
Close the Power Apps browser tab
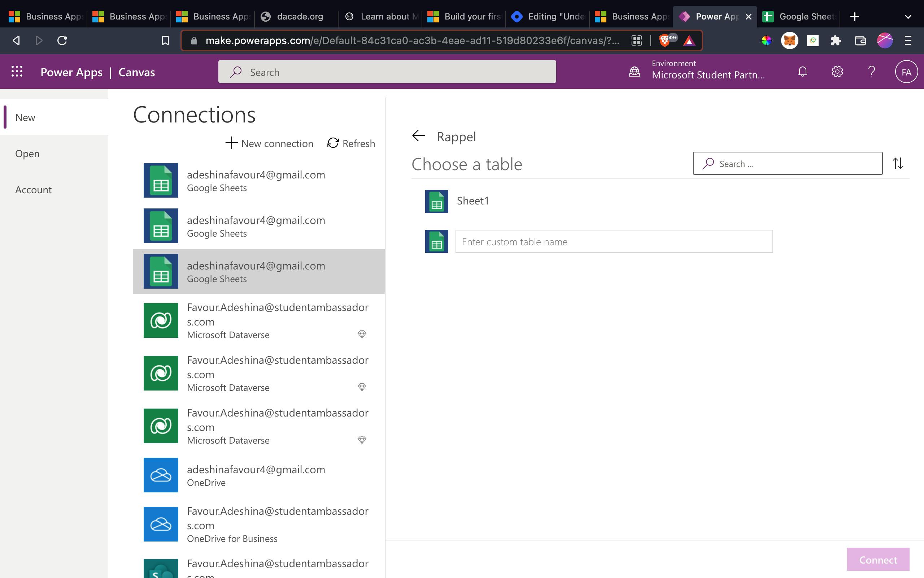(748, 17)
